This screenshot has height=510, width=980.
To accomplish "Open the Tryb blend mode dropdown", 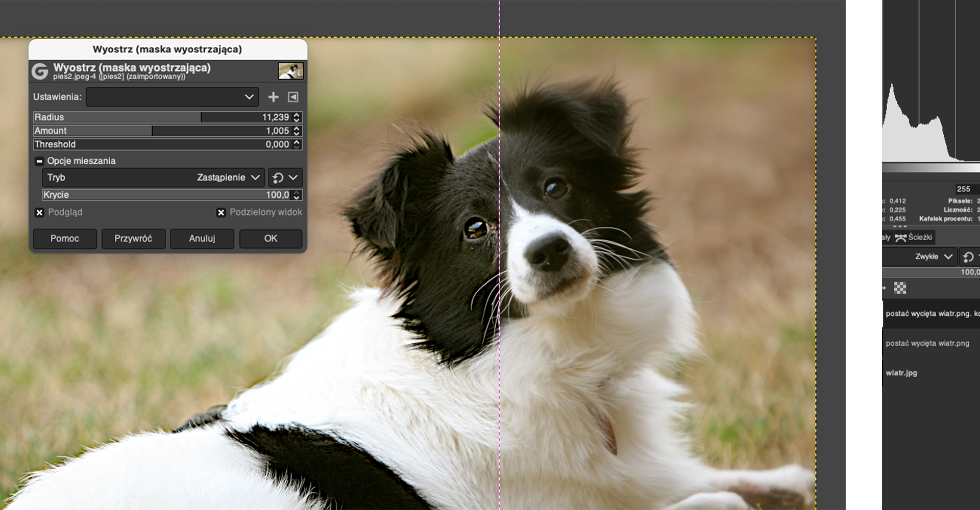I will point(154,177).
